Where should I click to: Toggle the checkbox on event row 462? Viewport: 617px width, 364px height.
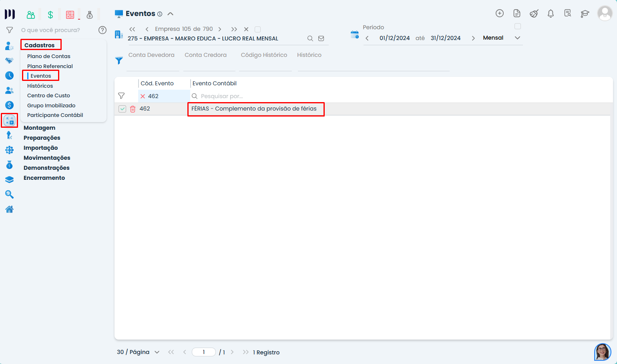pyautogui.click(x=123, y=109)
